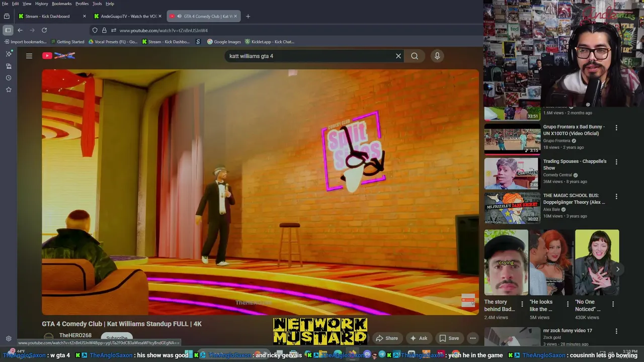The height and width of the screenshot is (362, 644).
Task: Go to YouTube home via logo
Action: 58,56
